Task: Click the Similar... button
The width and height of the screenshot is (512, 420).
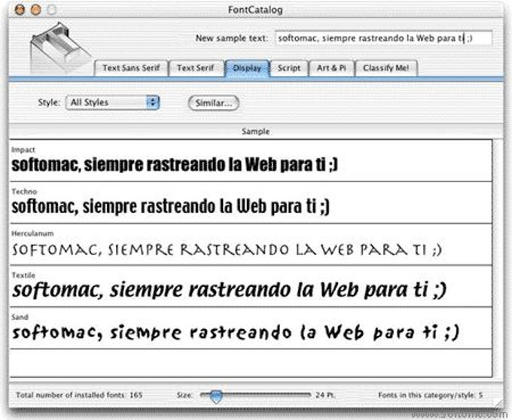Action: click(214, 103)
